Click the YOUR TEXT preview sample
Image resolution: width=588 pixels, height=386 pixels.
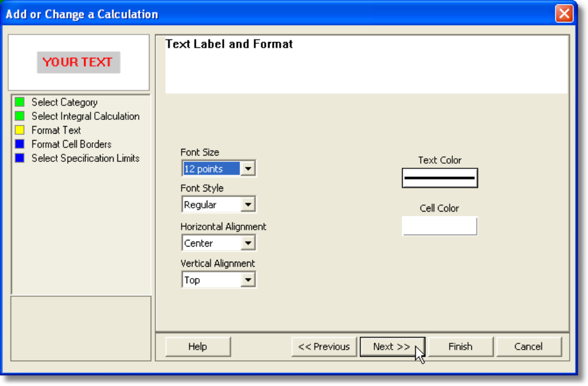[79, 62]
